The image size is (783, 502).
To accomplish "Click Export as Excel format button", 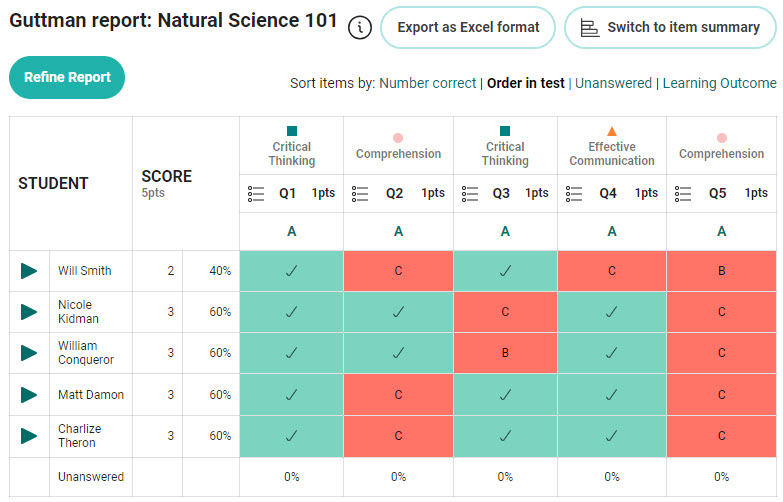I will click(468, 28).
